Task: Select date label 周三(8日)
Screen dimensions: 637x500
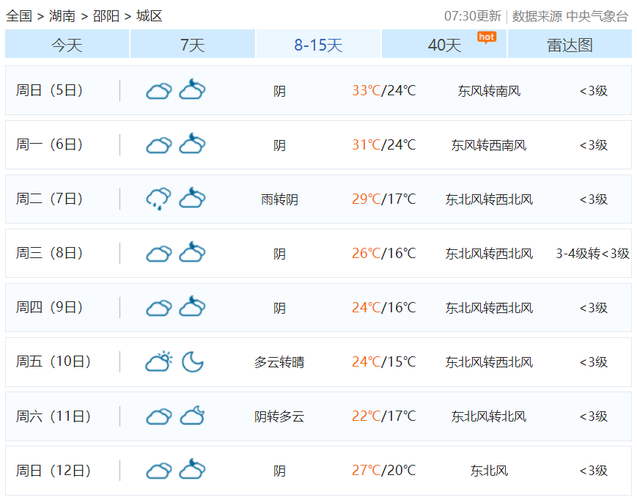Action: point(49,253)
